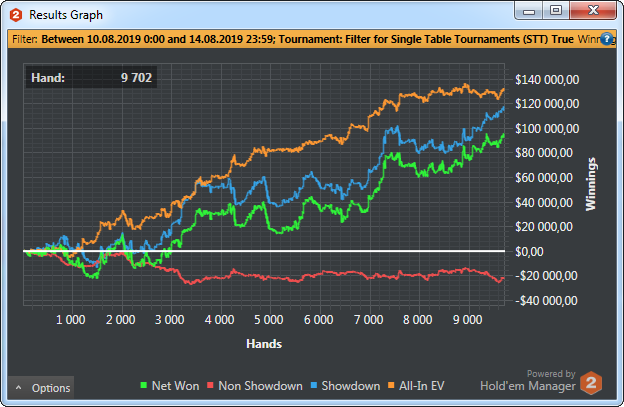Click the 1 000 hands axis label
The width and height of the screenshot is (624, 407).
70,319
